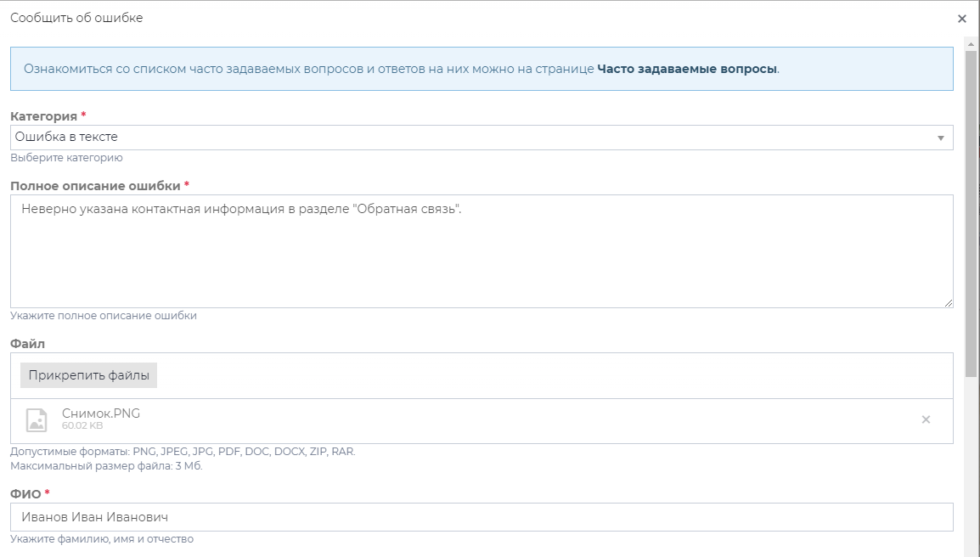Select the attached file name Снимок.PNG

pos(101,414)
